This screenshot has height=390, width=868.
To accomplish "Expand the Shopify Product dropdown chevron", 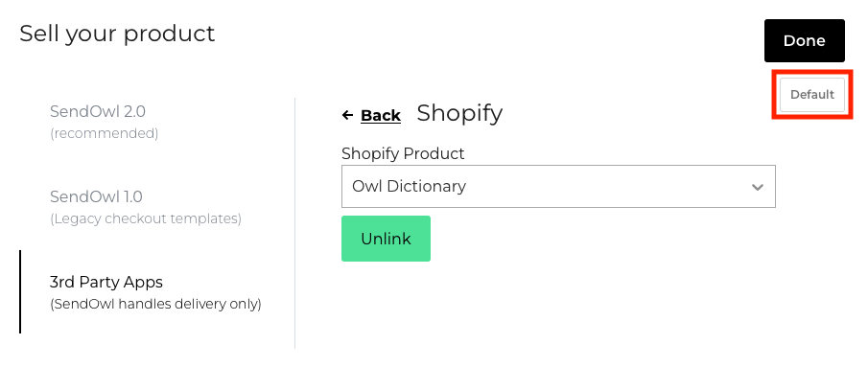I will [758, 187].
